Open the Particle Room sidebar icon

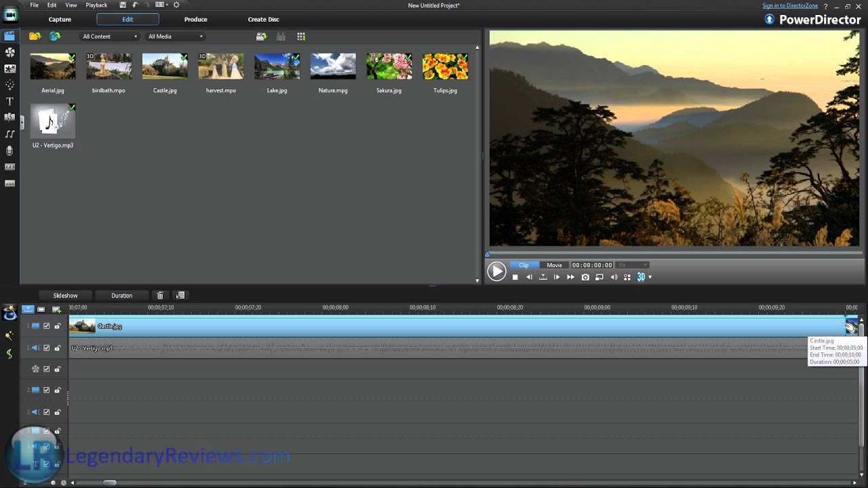pyautogui.click(x=9, y=85)
